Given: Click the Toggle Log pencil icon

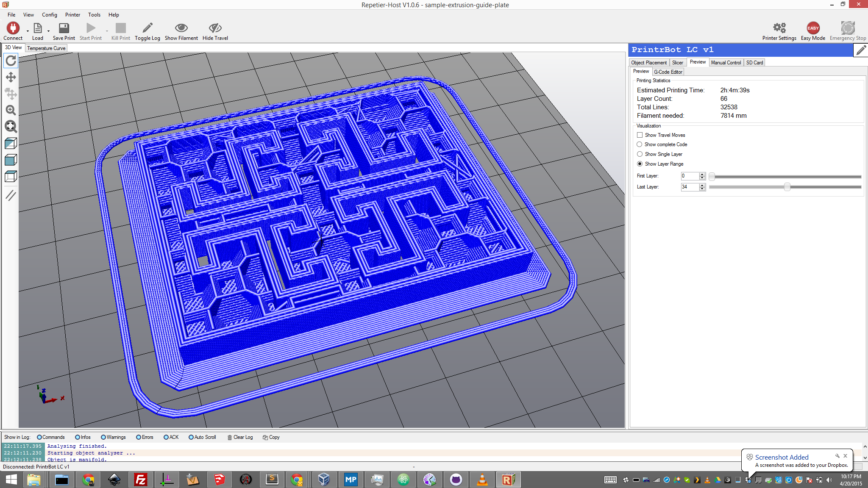Looking at the screenshot, I should pos(147,28).
